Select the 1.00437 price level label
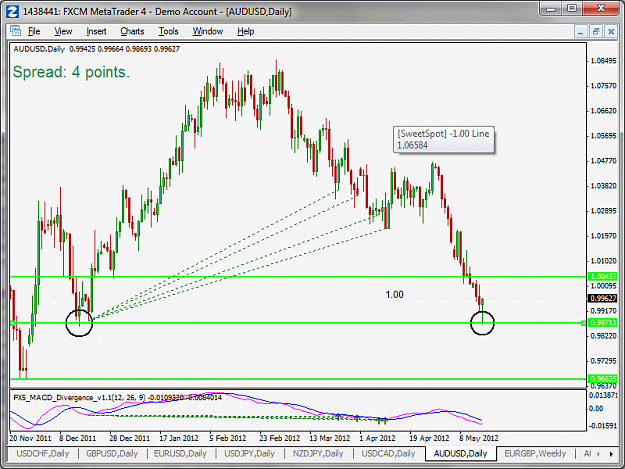 coord(603,276)
